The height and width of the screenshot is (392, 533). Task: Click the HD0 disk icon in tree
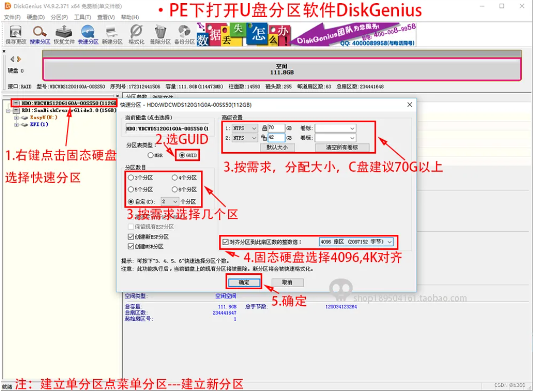point(16,103)
